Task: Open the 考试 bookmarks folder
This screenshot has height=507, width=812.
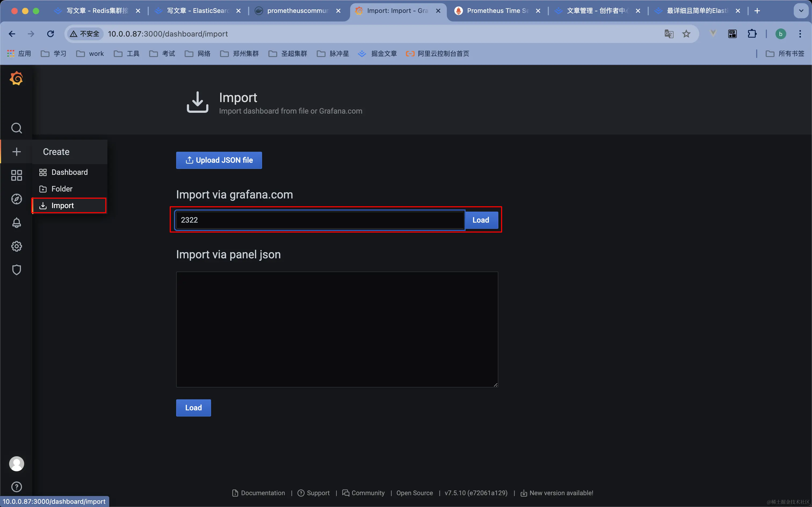Action: pyautogui.click(x=162, y=54)
